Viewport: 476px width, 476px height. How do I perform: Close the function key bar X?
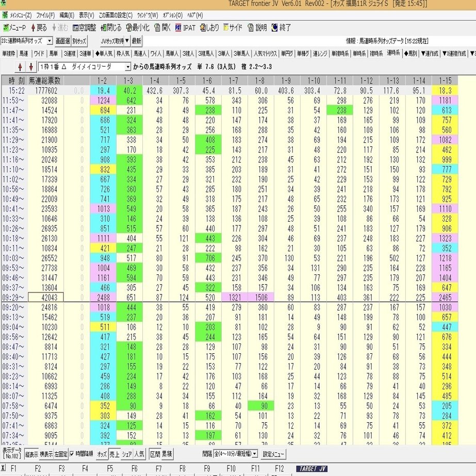pyautogui.click(x=3, y=468)
